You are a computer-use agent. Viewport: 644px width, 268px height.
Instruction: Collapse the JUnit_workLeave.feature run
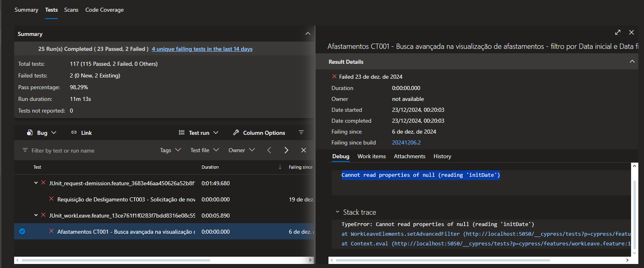[36, 215]
